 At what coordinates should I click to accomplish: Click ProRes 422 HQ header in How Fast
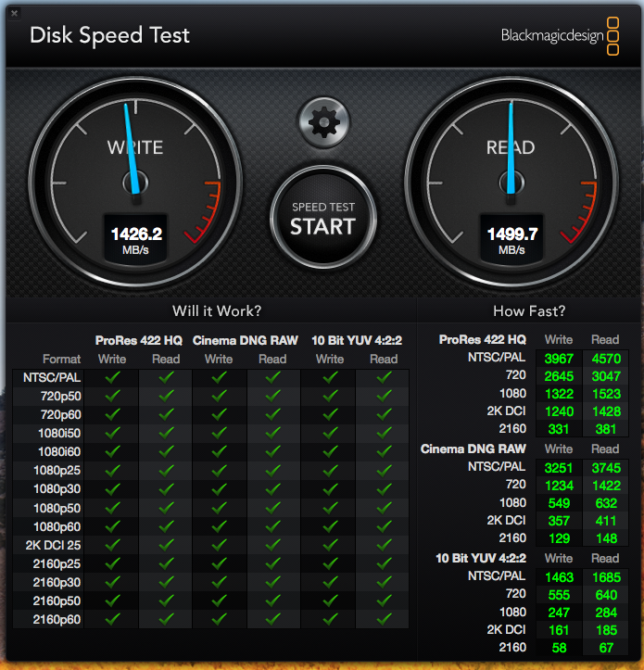click(483, 339)
